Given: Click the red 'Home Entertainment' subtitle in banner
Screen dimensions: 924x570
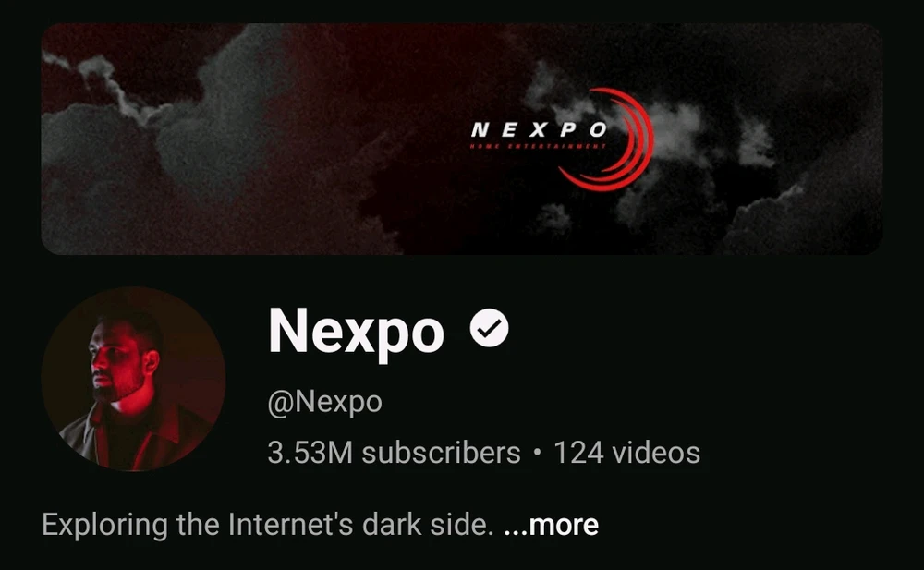Looking at the screenshot, I should point(538,146).
